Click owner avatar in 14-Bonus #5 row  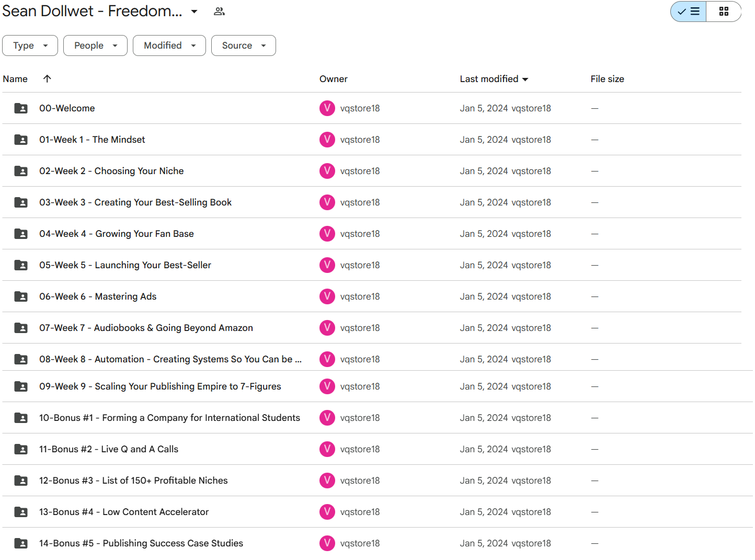[327, 543]
